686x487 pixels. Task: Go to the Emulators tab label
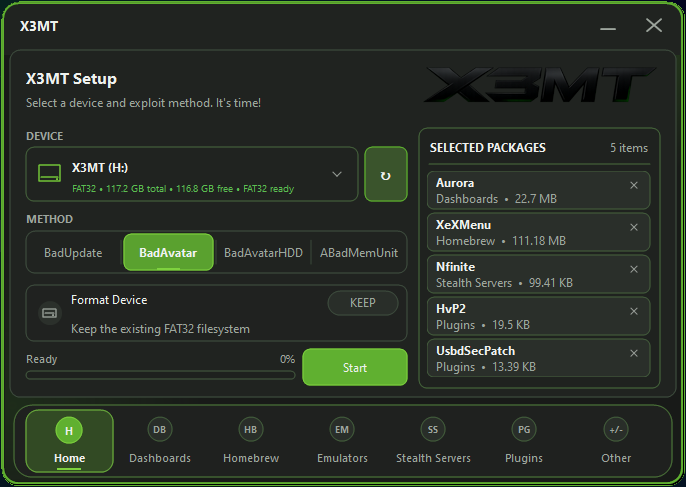pos(342,458)
